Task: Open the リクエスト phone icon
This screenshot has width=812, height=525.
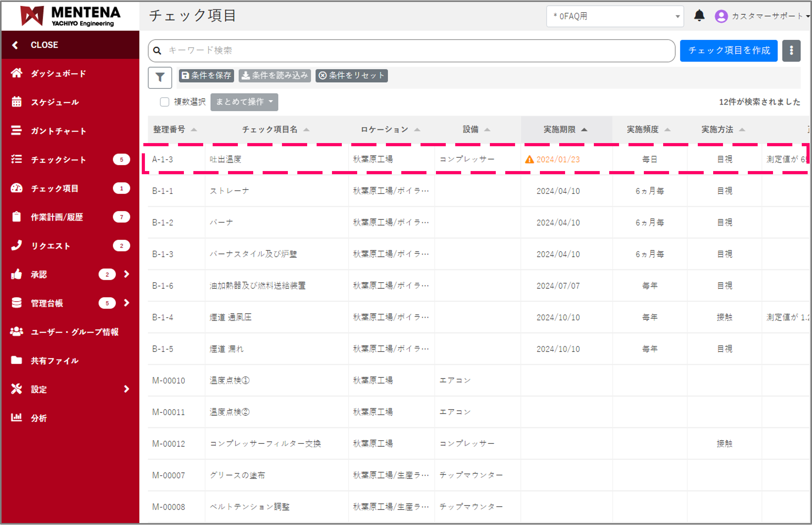Action: click(x=17, y=245)
